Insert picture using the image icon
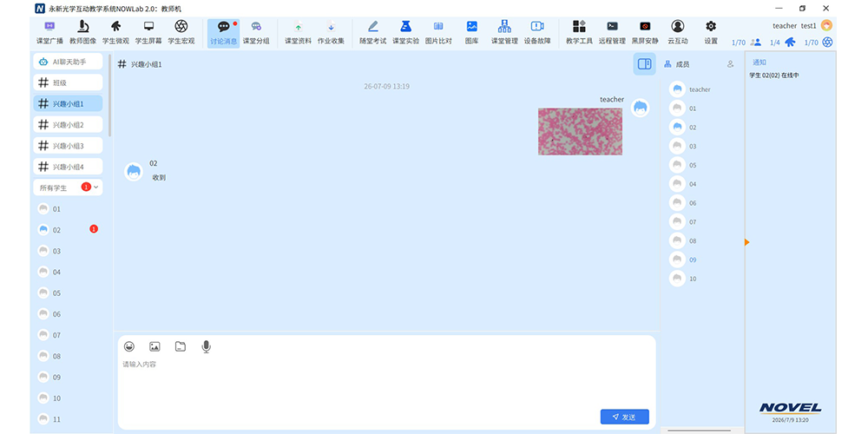This screenshot has height=434, width=868. click(x=155, y=346)
